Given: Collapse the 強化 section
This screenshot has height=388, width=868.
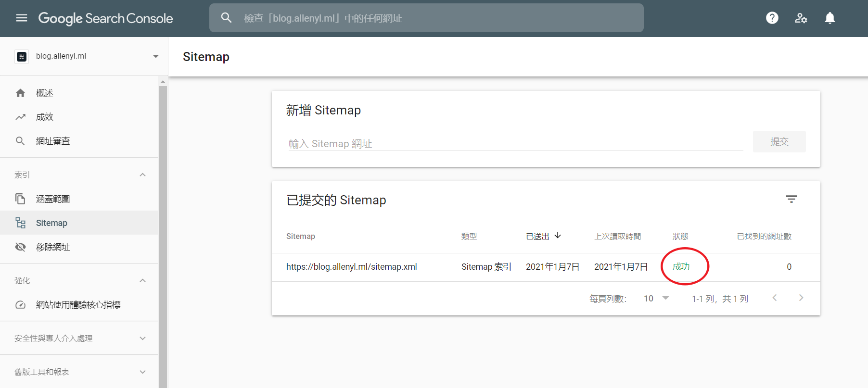Looking at the screenshot, I should pos(142,280).
